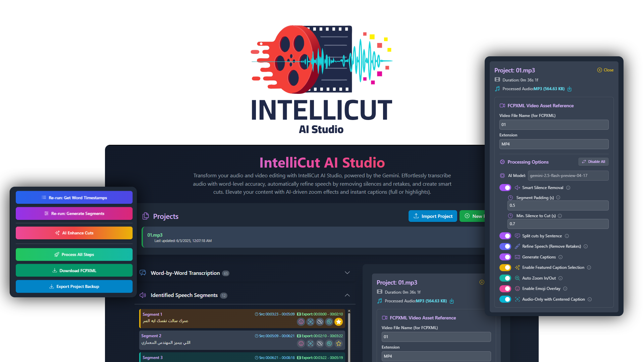Expand the Word-by-Word Transcription section
The width and height of the screenshot is (644, 362).
point(347,273)
